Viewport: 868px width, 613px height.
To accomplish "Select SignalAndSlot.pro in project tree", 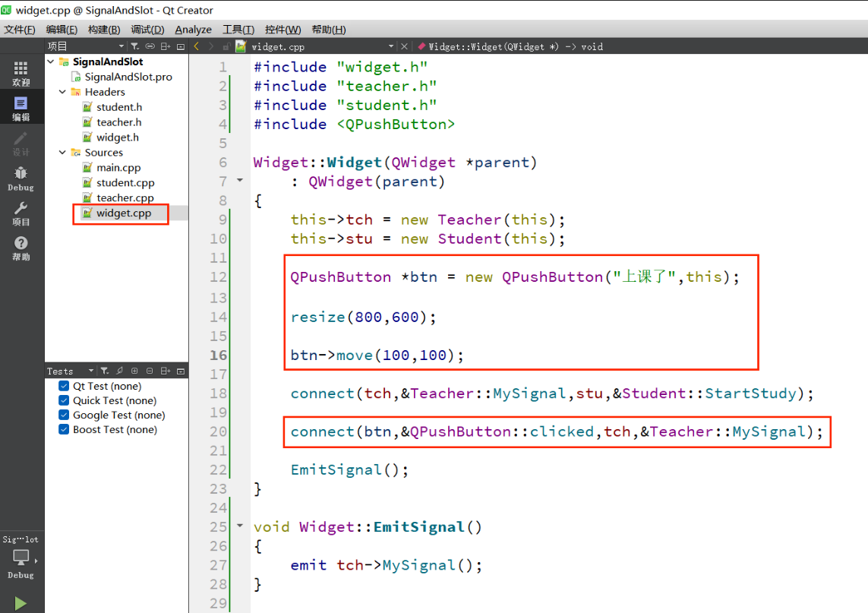I will 128,77.
